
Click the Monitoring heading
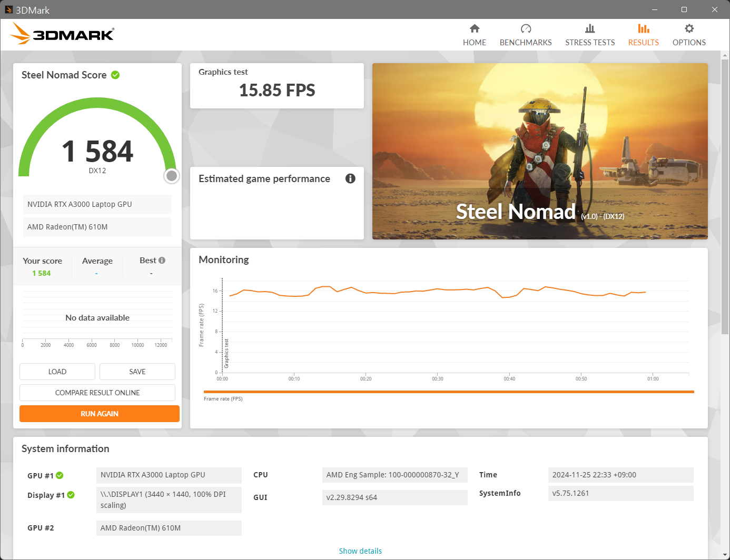[224, 259]
